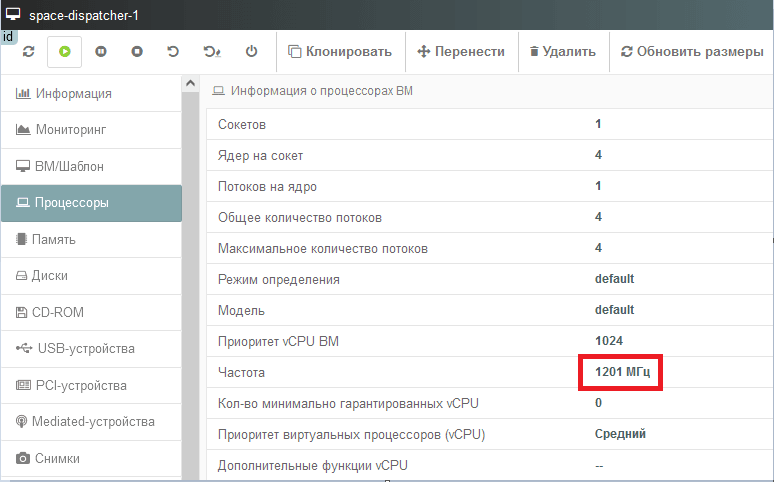774x482 pixels.
Task: Click the Перенести button
Action: click(461, 51)
